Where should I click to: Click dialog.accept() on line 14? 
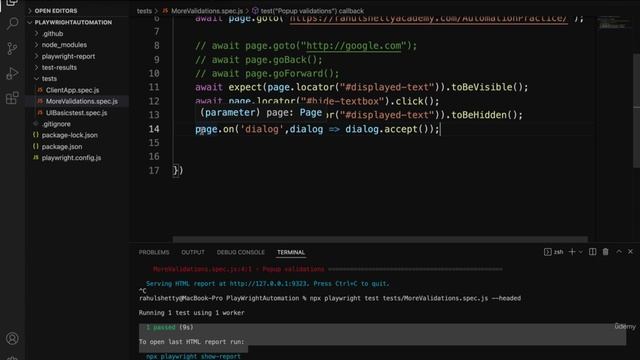tap(389, 129)
